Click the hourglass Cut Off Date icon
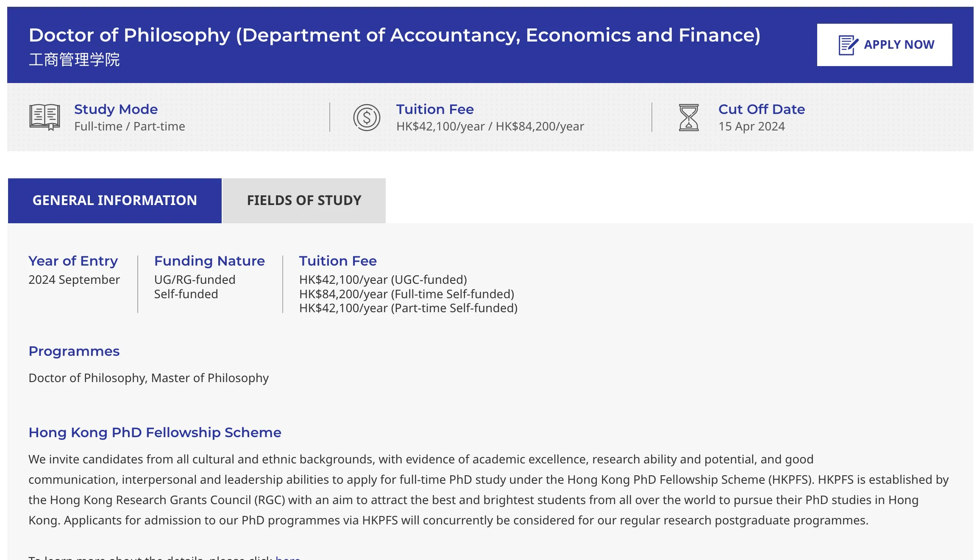 (x=688, y=117)
